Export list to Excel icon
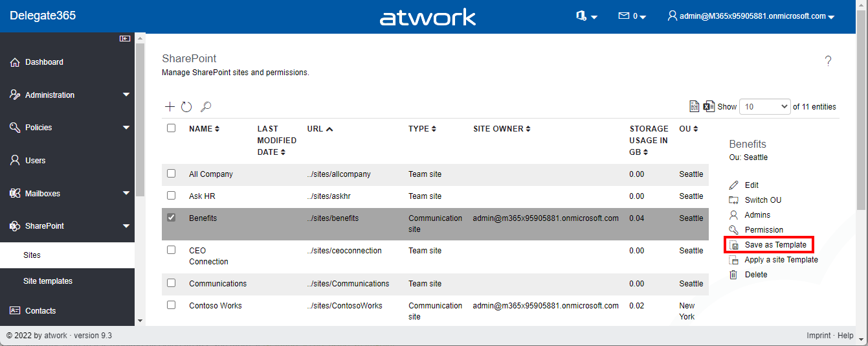This screenshot has height=346, width=868. point(709,106)
